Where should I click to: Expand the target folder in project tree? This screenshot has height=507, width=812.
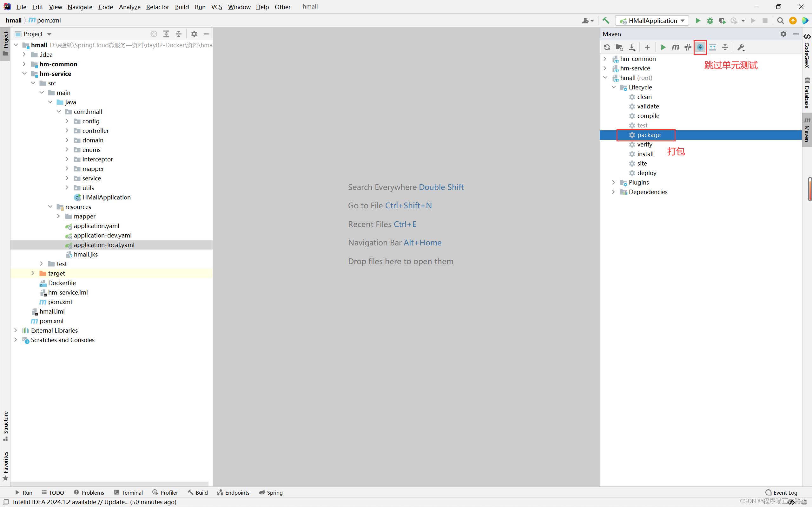(x=33, y=273)
